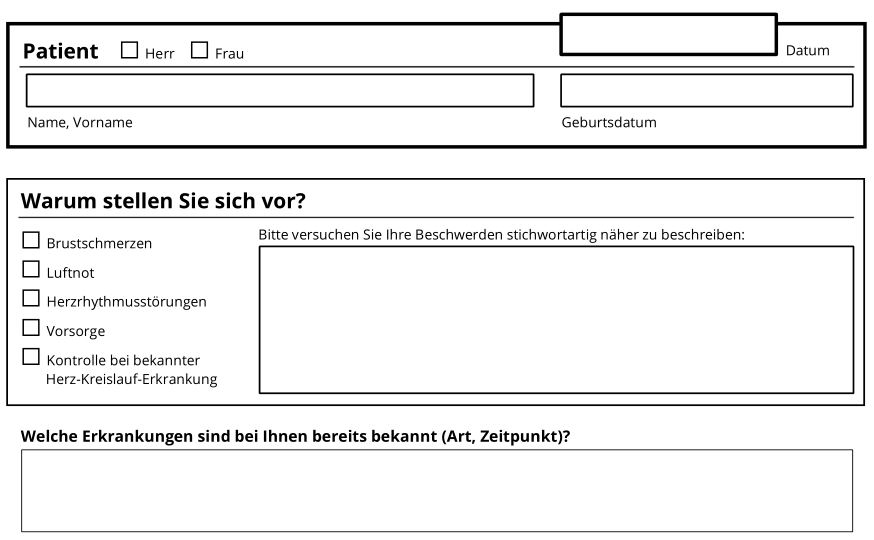Image resolution: width=874 pixels, height=540 pixels.
Task: Tick the Luftnot checkbox
Action: 31,269
